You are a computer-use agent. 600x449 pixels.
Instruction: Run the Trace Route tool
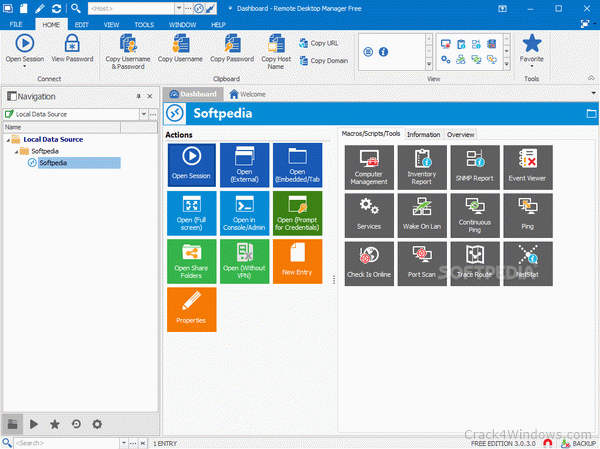pos(474,264)
